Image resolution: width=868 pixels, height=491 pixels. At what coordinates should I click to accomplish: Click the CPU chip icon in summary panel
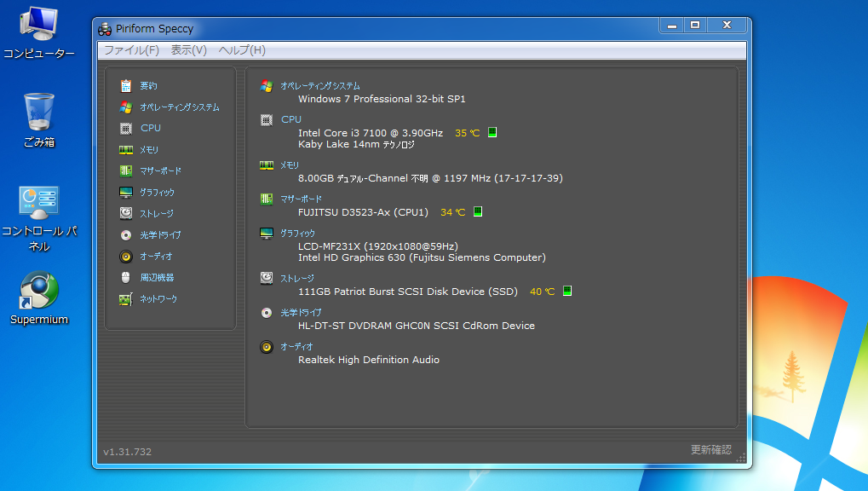click(267, 119)
